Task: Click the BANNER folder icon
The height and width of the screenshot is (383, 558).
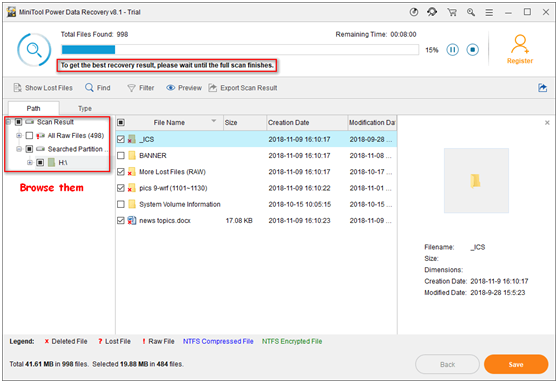Action: point(132,156)
